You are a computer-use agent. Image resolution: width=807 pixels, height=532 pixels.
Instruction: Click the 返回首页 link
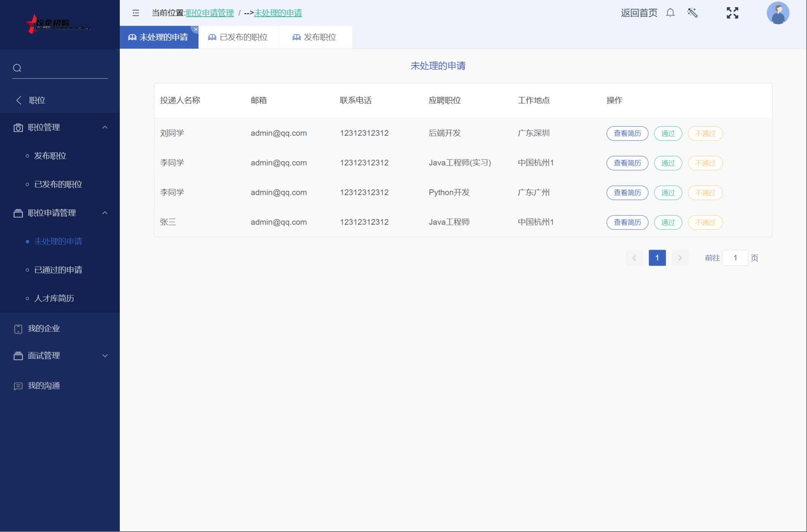[639, 13]
